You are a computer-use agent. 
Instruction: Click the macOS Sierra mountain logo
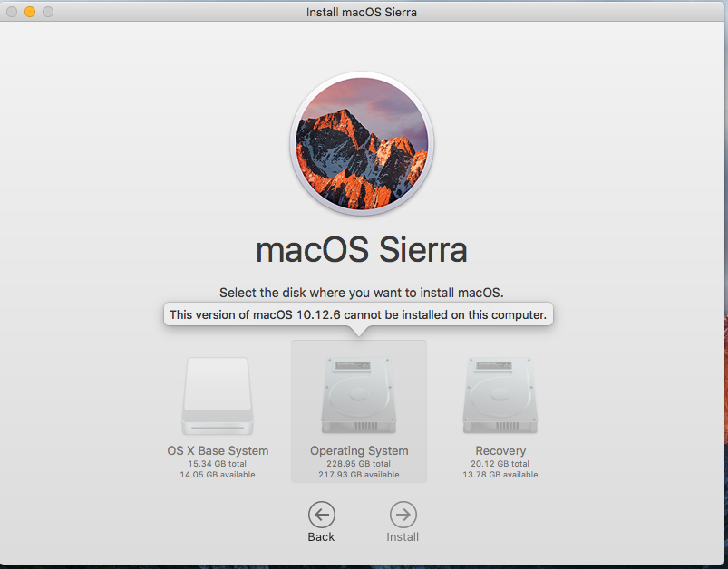coord(362,143)
